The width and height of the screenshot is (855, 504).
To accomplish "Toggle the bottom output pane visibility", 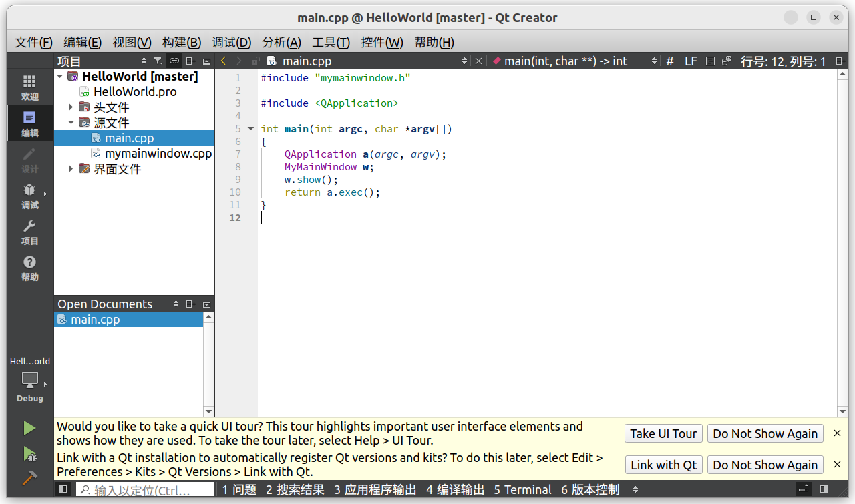I will (805, 489).
